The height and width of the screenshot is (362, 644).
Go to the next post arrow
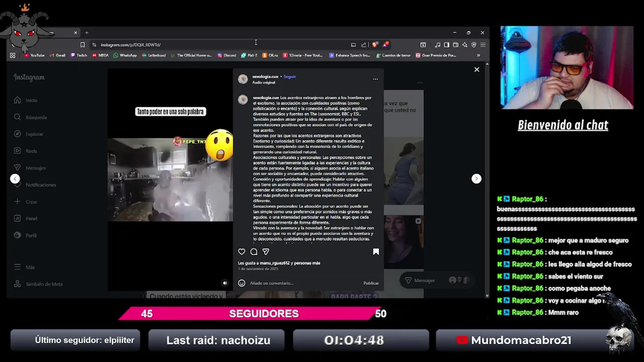click(x=476, y=178)
